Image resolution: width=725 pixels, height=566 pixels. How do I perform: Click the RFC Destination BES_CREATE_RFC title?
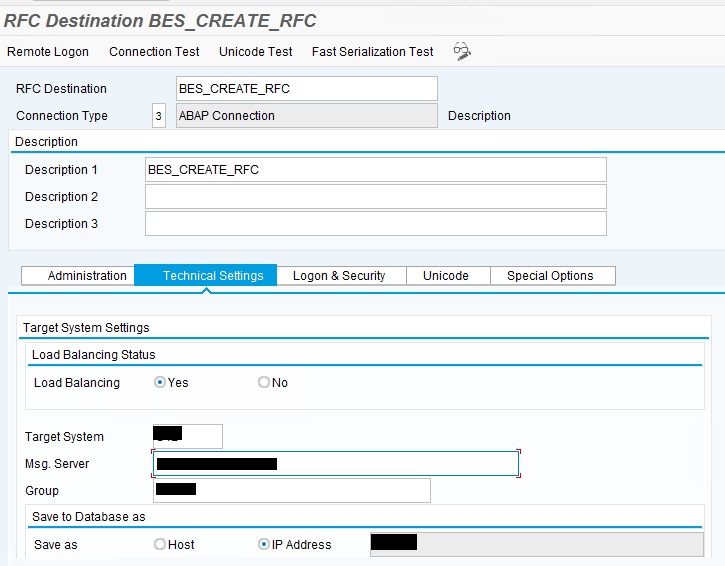[160, 21]
